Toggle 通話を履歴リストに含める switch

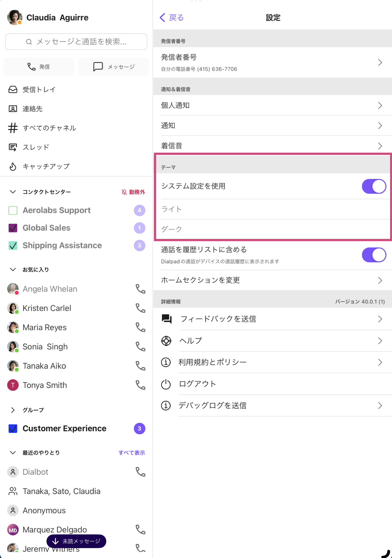tap(374, 255)
